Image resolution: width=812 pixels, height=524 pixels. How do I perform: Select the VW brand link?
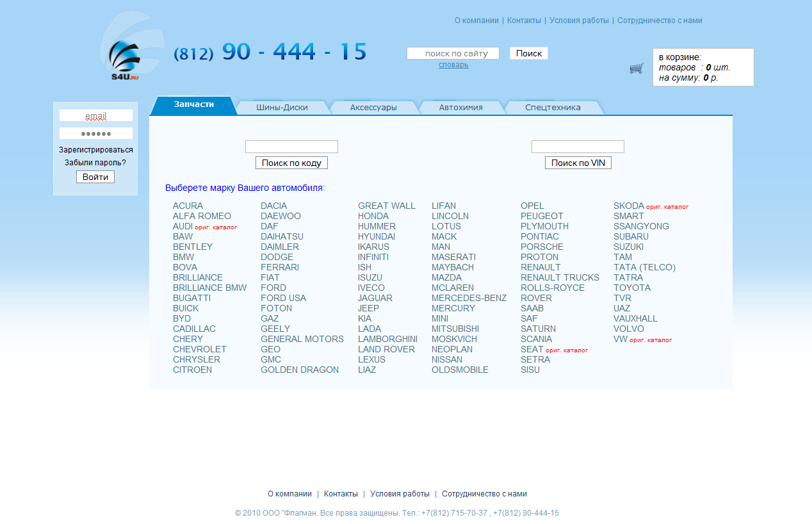click(x=621, y=339)
